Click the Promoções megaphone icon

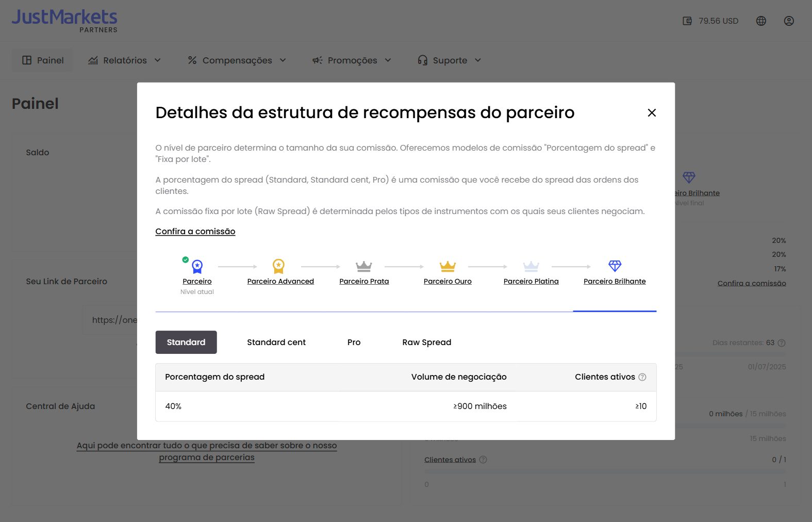pos(317,60)
